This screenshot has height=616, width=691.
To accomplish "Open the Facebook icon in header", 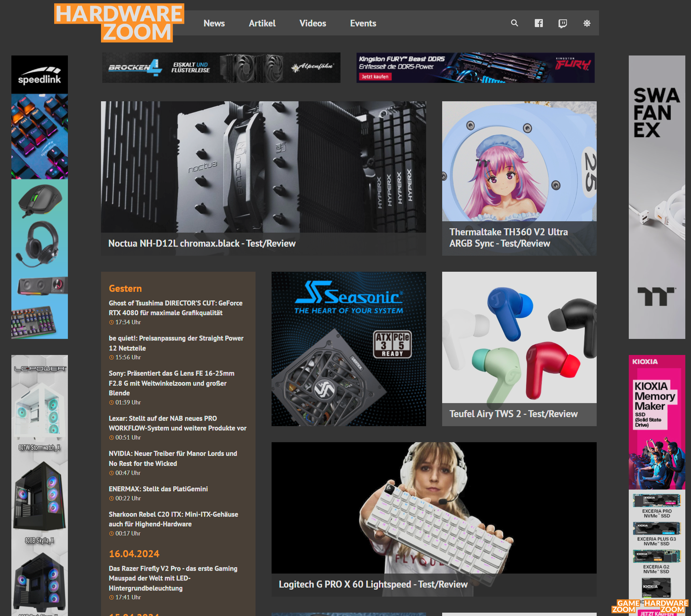I will [538, 23].
